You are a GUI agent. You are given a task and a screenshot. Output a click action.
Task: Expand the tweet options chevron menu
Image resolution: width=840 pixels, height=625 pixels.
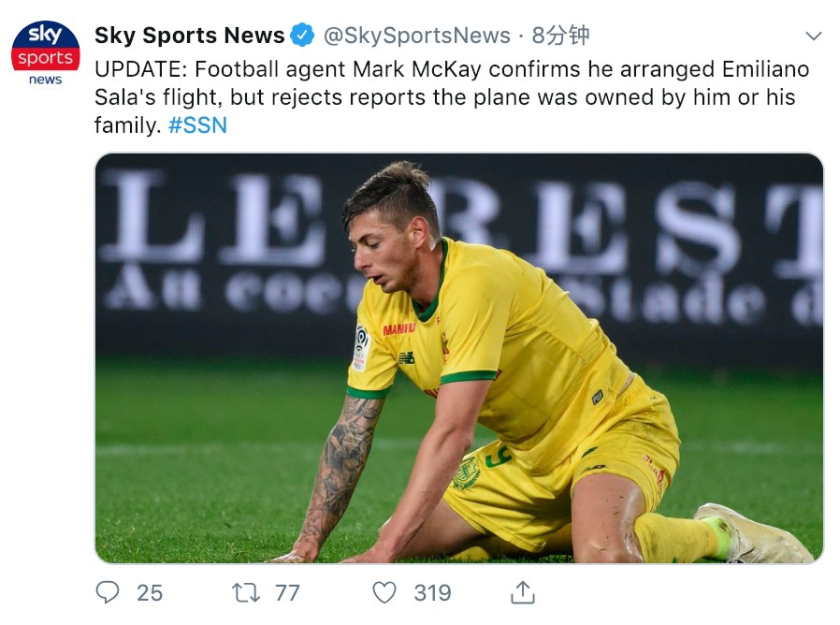click(x=814, y=36)
